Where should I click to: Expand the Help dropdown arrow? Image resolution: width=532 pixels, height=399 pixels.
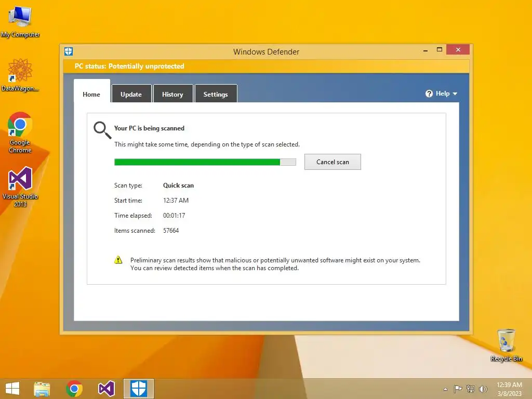[x=455, y=94]
